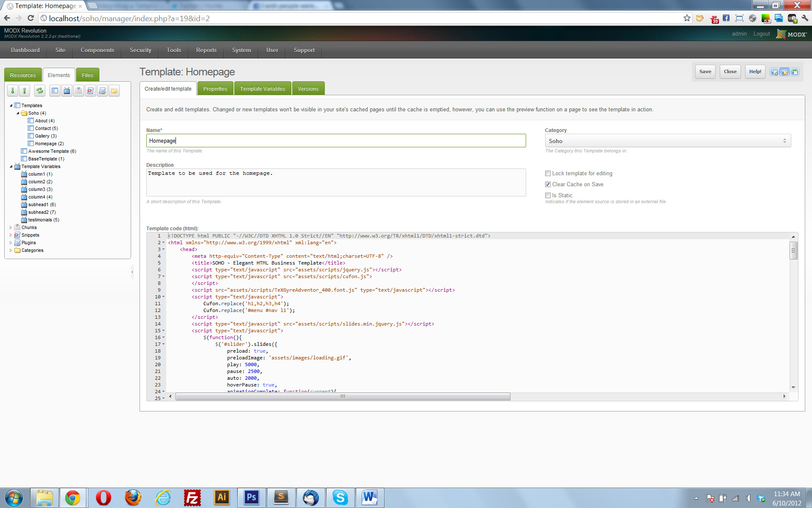Screen dimensions: 812x508
Task: Open the System menu
Action: (x=241, y=50)
